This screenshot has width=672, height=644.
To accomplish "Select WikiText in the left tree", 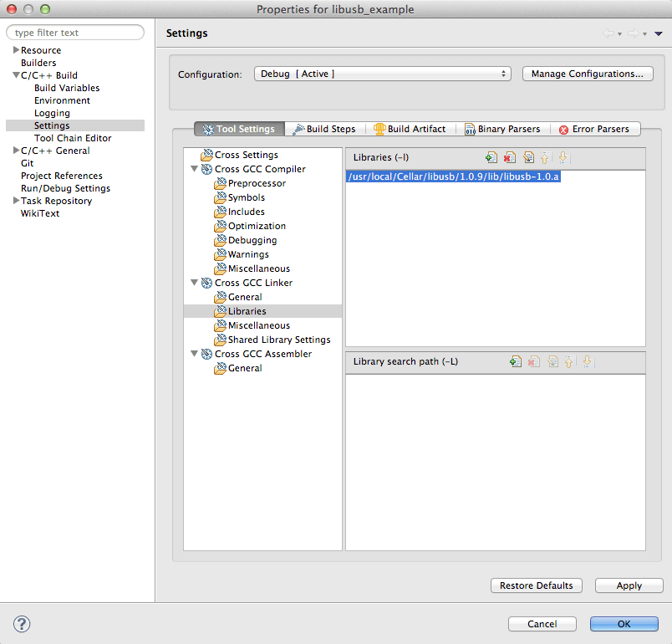I will (40, 213).
